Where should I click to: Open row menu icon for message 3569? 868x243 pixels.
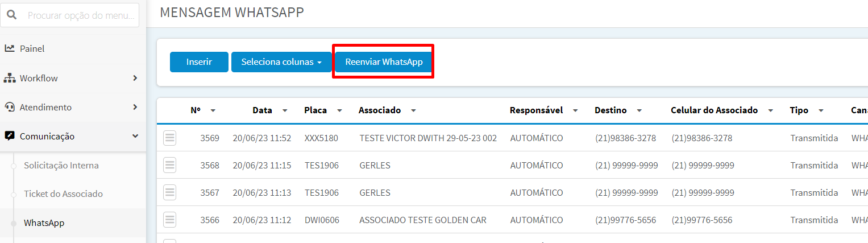point(170,138)
